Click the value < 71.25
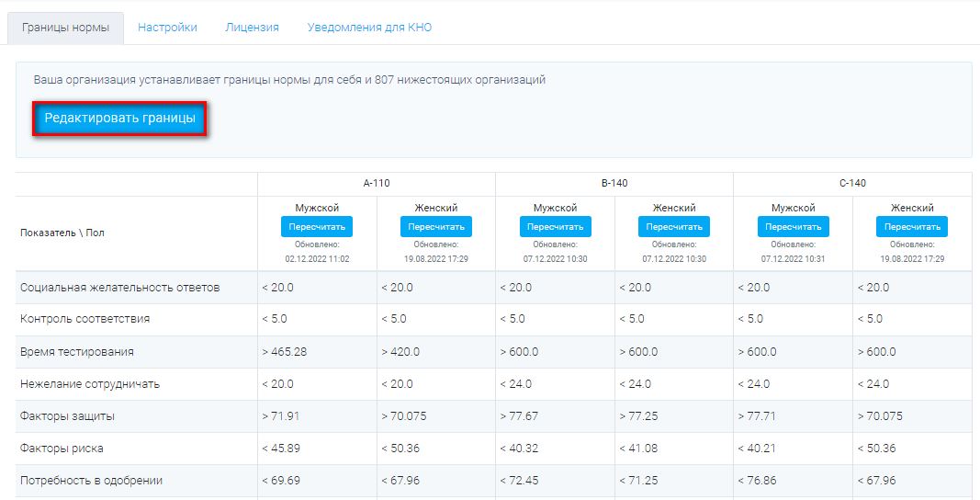 [638, 481]
